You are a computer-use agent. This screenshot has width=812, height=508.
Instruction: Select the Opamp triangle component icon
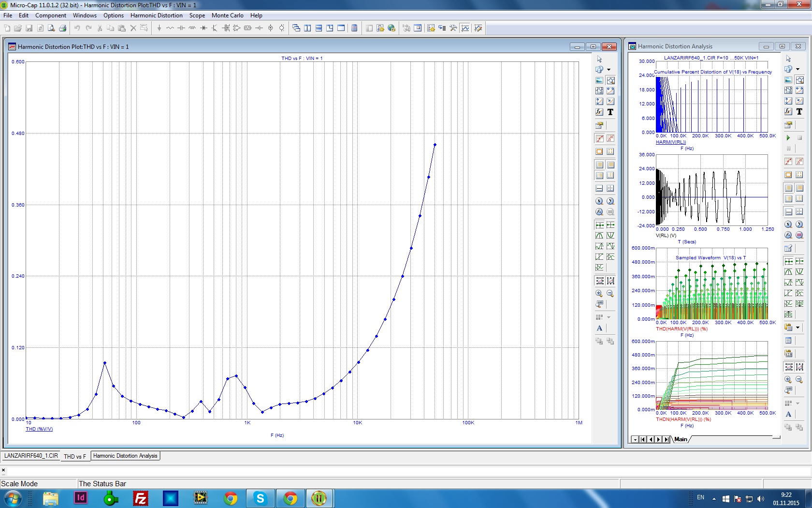point(237,28)
